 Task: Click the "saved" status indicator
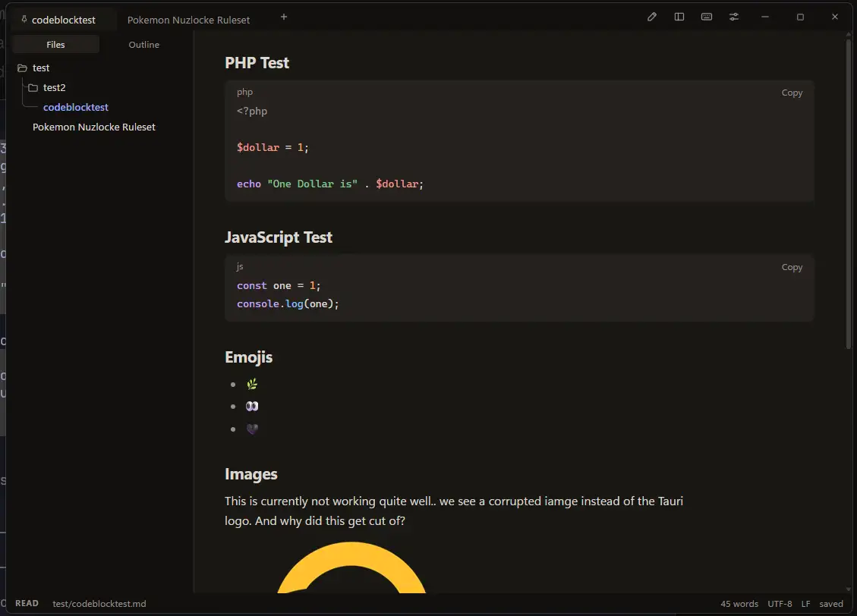coord(831,603)
